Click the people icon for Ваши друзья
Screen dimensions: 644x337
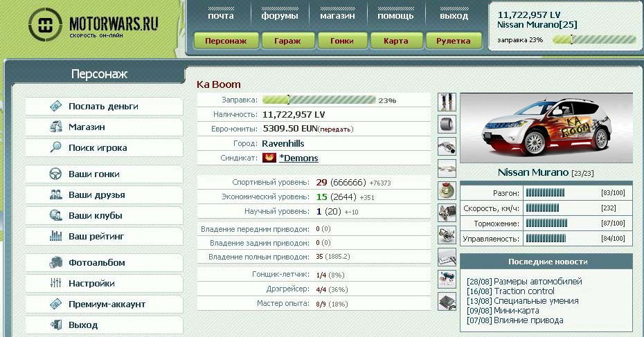[56, 195]
